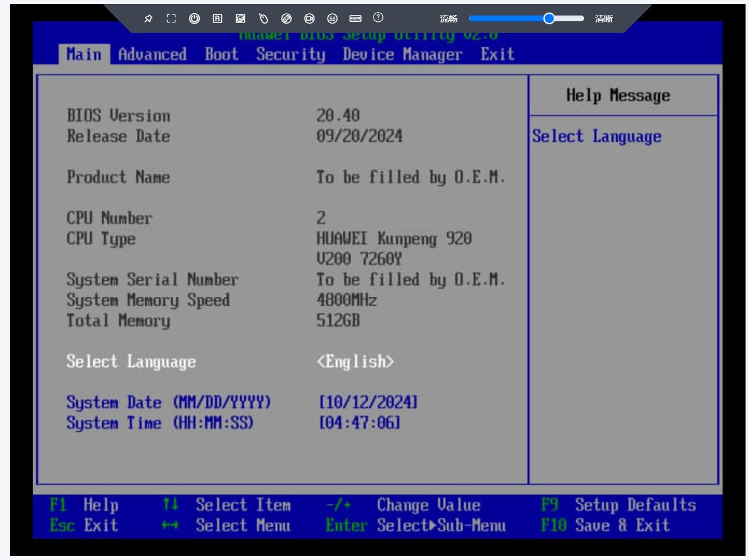
Task: Click the Product Name label
Action: click(x=118, y=177)
